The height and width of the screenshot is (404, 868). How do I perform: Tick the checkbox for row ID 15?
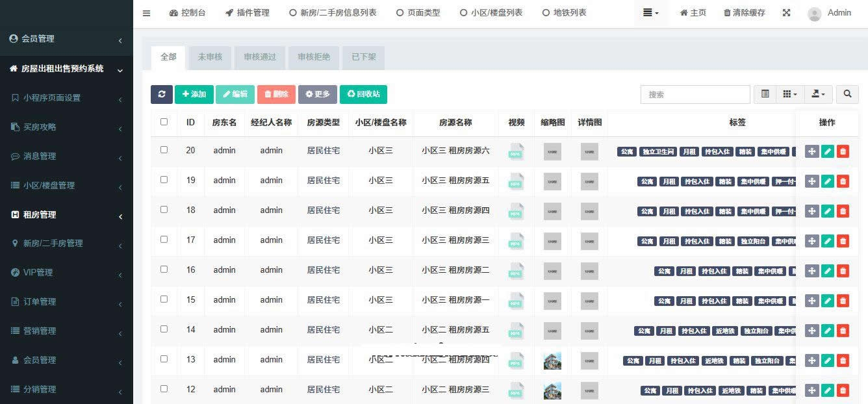click(x=164, y=299)
